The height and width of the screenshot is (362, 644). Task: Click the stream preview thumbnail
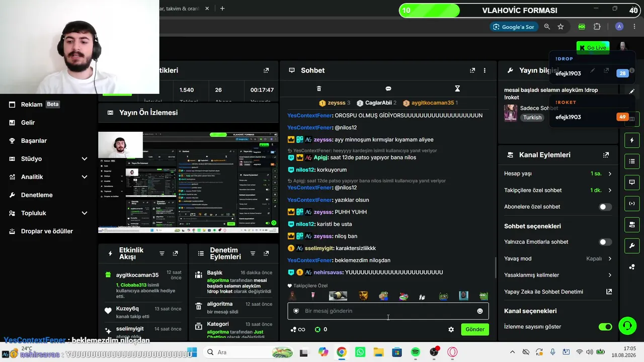click(188, 182)
